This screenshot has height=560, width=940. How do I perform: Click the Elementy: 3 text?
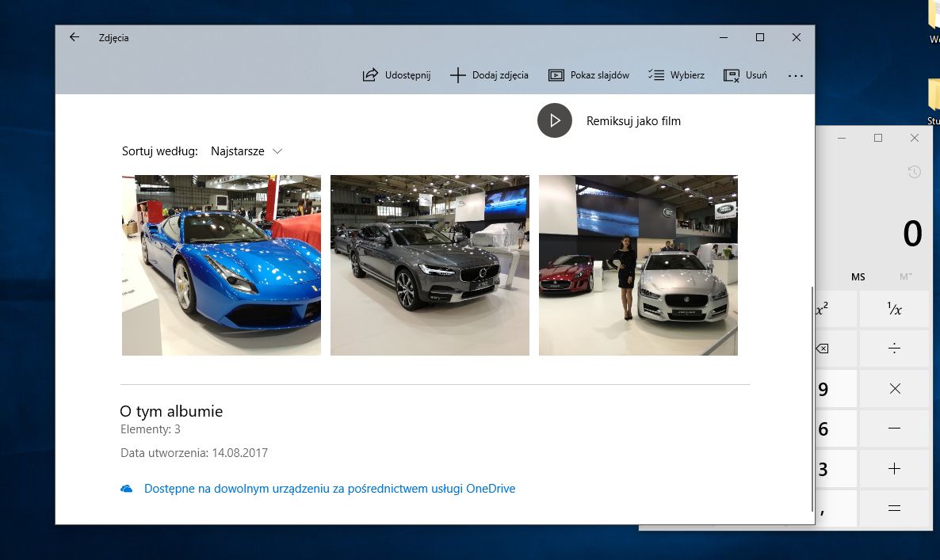tap(151, 429)
